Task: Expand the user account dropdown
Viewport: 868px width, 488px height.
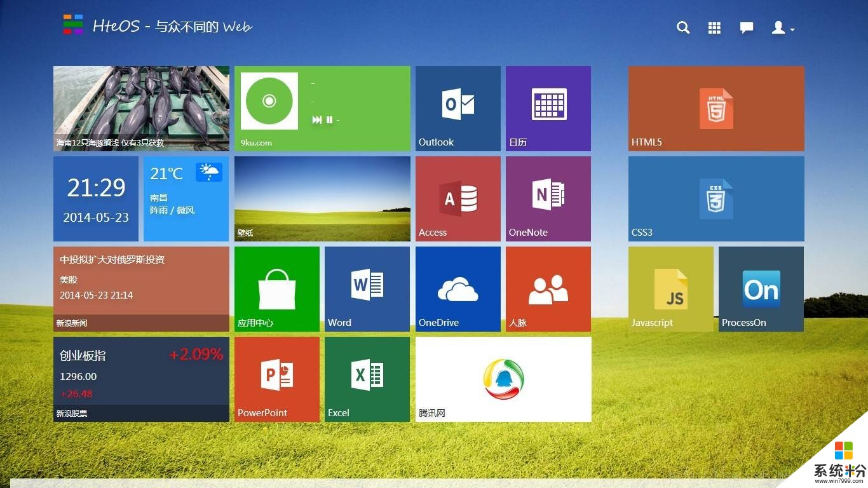Action: click(x=782, y=28)
